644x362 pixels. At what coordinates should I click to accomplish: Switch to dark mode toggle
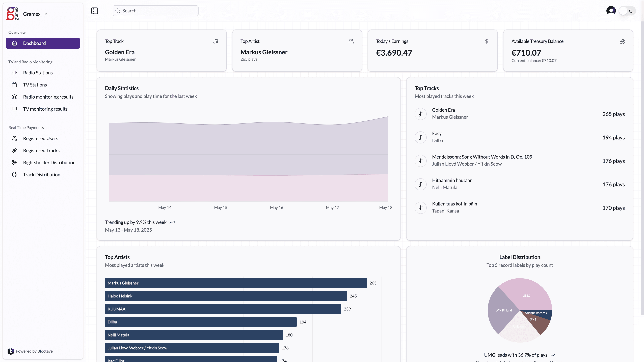coord(627,11)
